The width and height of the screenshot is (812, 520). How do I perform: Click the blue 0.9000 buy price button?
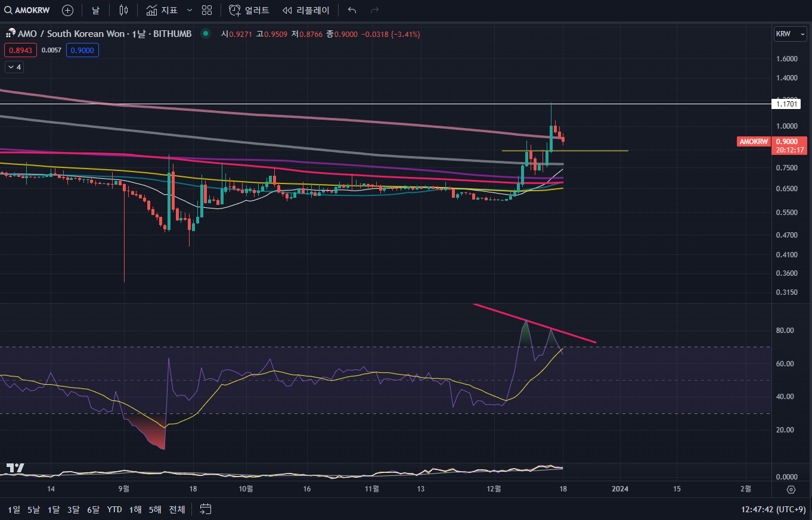(82, 50)
